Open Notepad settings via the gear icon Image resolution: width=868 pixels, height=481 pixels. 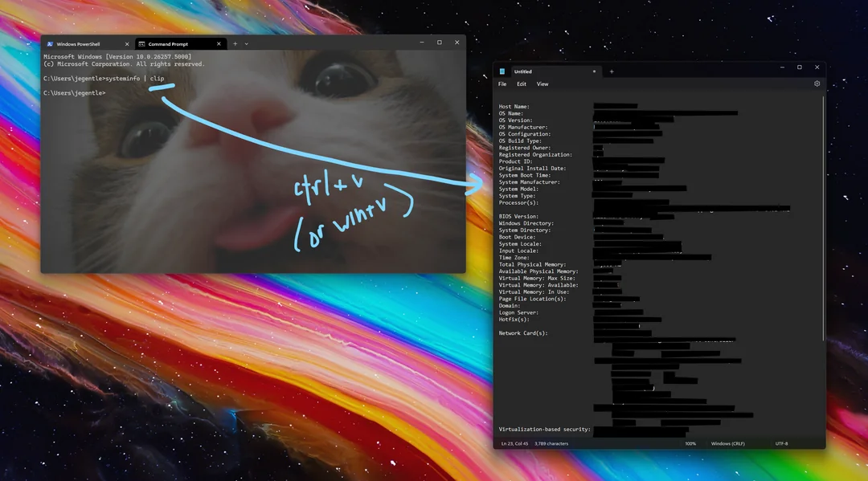pyautogui.click(x=817, y=84)
